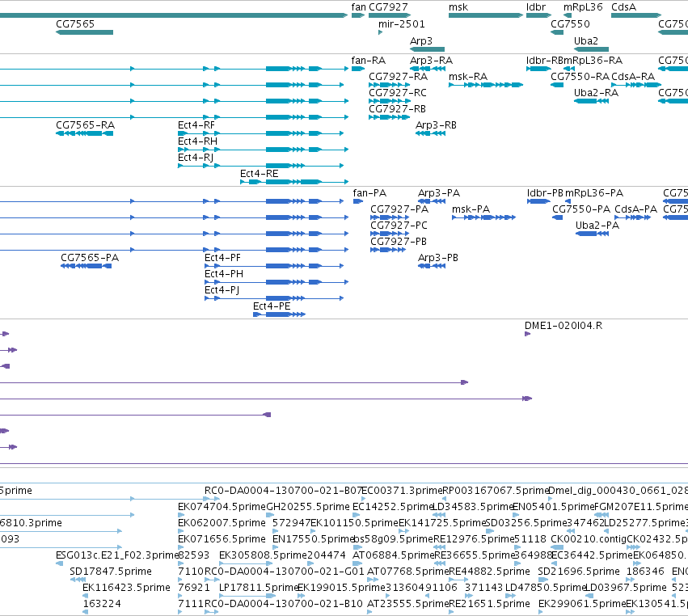Click the 163224 EST feature
The width and height of the screenshot is (688, 616).
coord(85,612)
